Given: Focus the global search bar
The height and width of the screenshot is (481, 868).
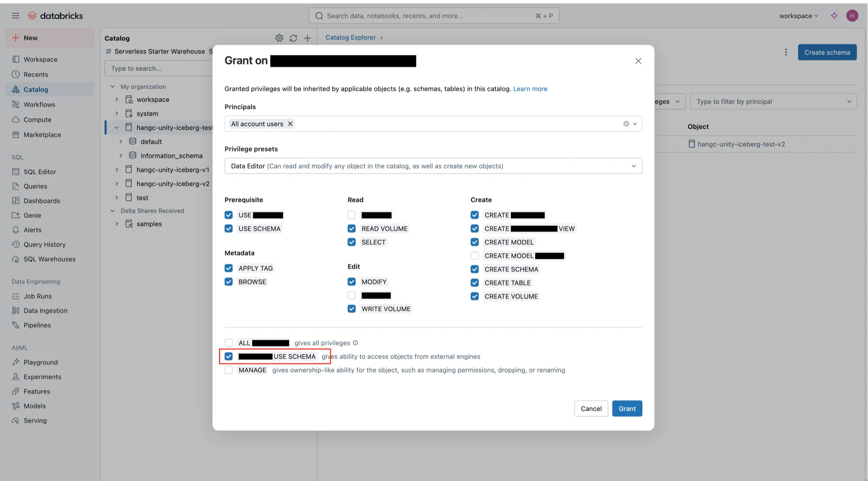Looking at the screenshot, I should pyautogui.click(x=434, y=16).
